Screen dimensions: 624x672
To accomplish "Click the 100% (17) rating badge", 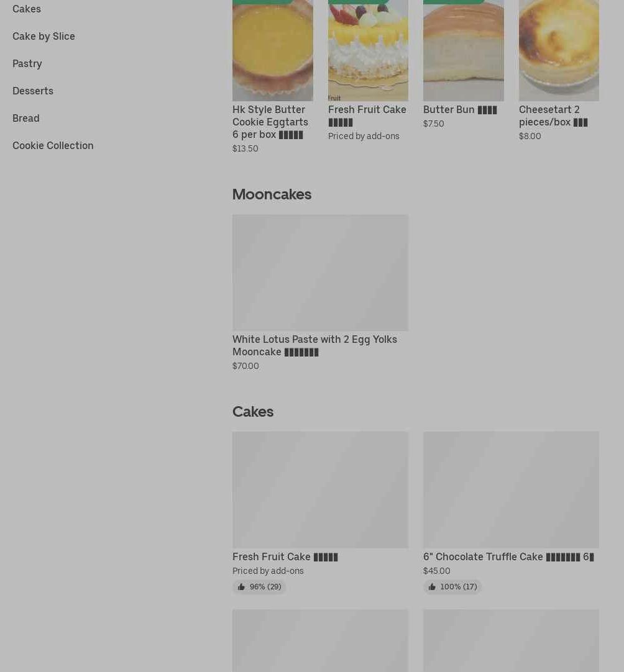I will point(452,587).
